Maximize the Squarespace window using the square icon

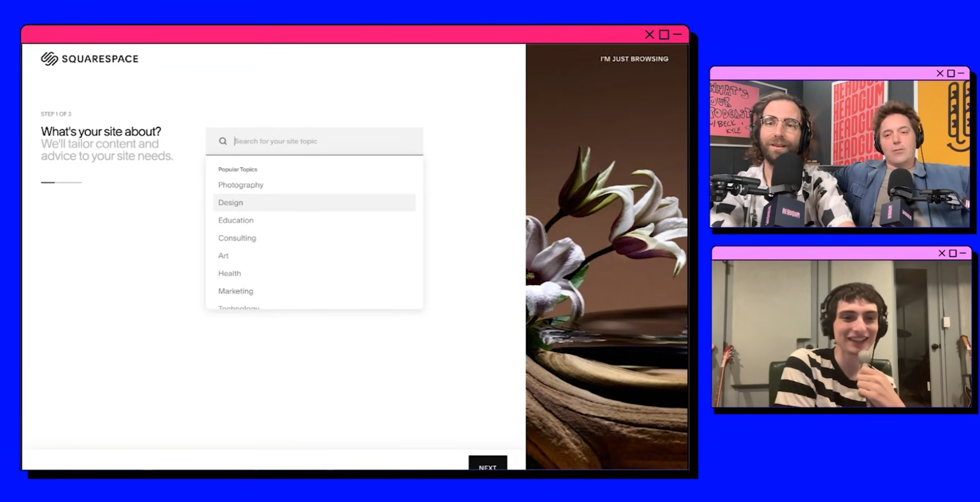pyautogui.click(x=664, y=35)
